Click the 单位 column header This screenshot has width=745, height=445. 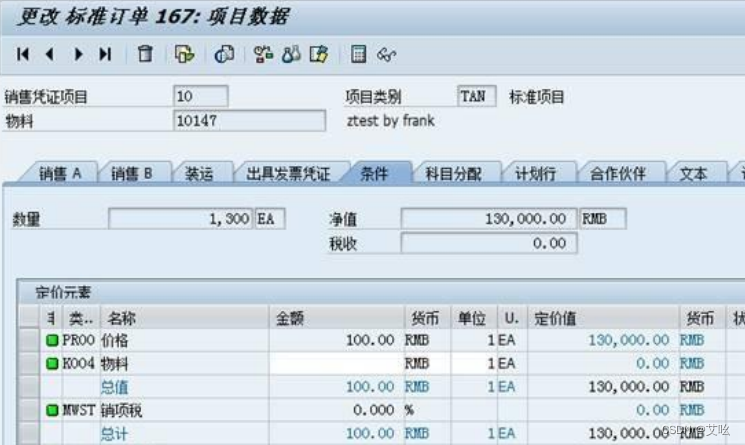pos(474,318)
